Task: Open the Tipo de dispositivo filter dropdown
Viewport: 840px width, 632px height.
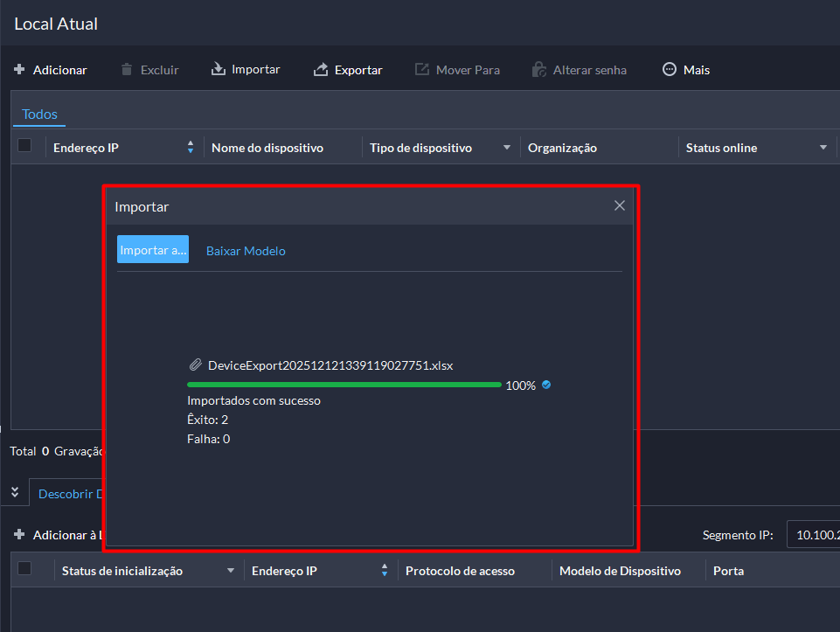Action: click(506, 148)
